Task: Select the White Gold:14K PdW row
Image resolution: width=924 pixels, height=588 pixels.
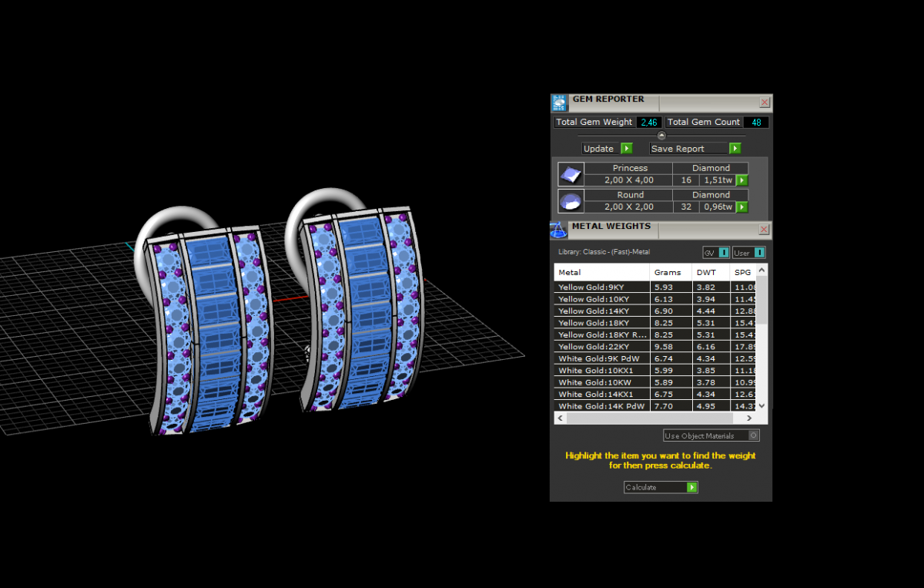Action: pyautogui.click(x=655, y=406)
